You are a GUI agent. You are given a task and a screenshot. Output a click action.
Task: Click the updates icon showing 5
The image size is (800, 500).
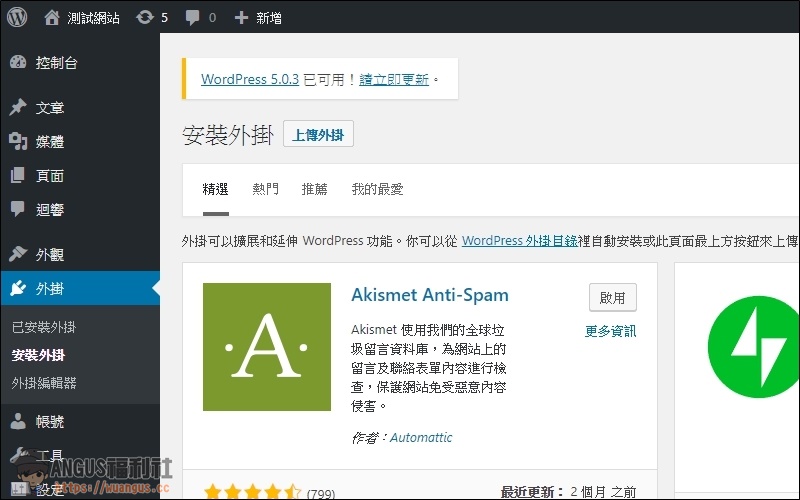145,17
